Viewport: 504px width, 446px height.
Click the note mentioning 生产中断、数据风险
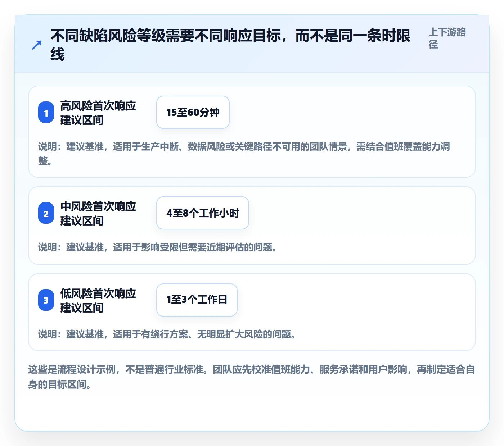pos(244,154)
